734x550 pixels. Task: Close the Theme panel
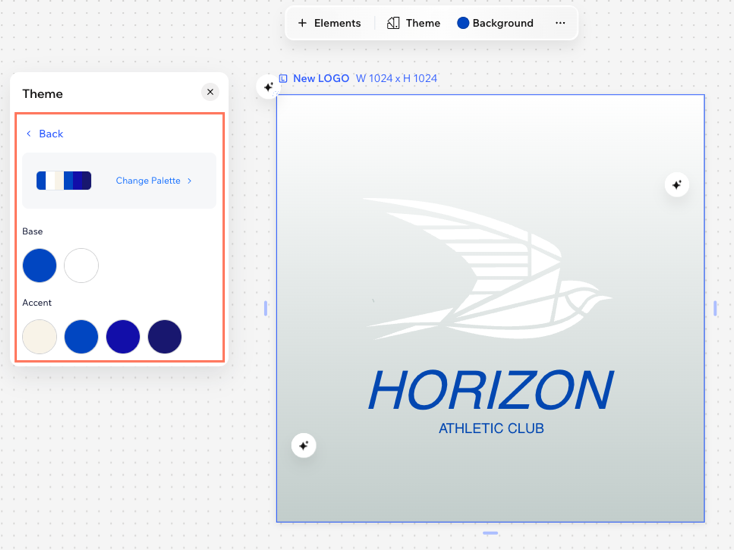coord(210,92)
